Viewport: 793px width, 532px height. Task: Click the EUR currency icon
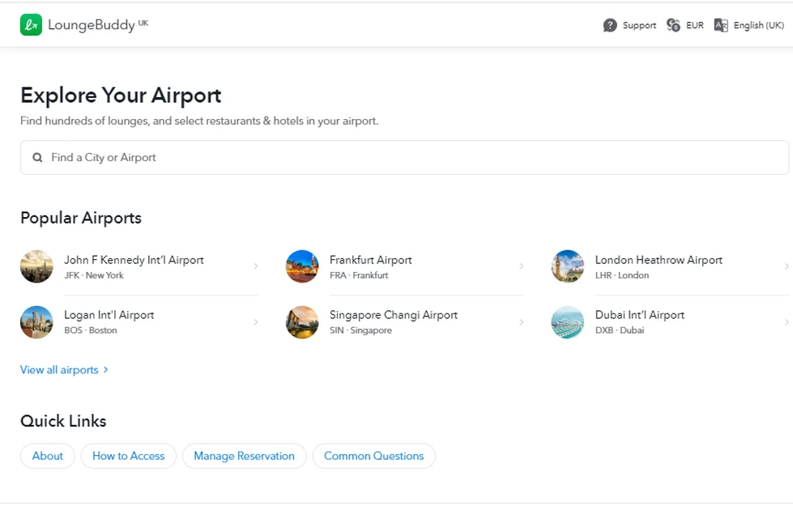(x=673, y=25)
